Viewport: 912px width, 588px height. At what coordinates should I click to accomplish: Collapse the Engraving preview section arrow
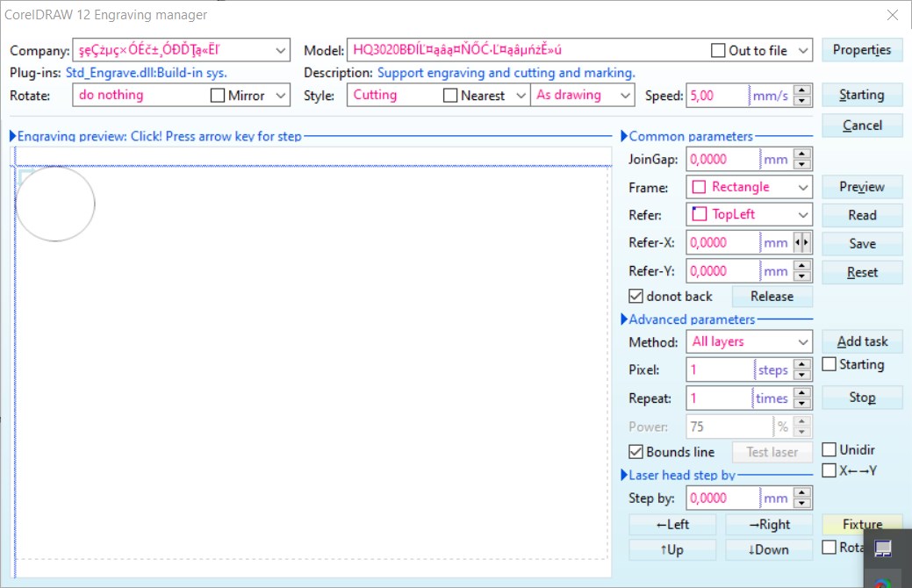[x=13, y=136]
